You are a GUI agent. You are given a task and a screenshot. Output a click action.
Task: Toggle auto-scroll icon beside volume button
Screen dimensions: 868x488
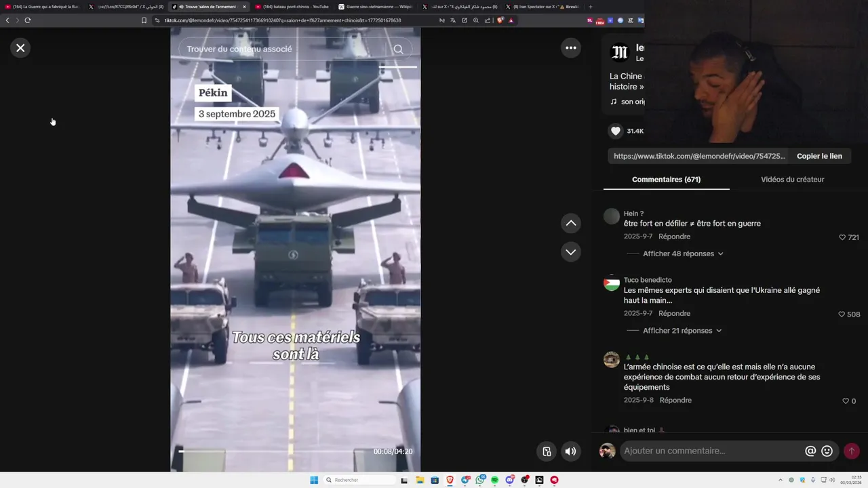click(x=547, y=451)
